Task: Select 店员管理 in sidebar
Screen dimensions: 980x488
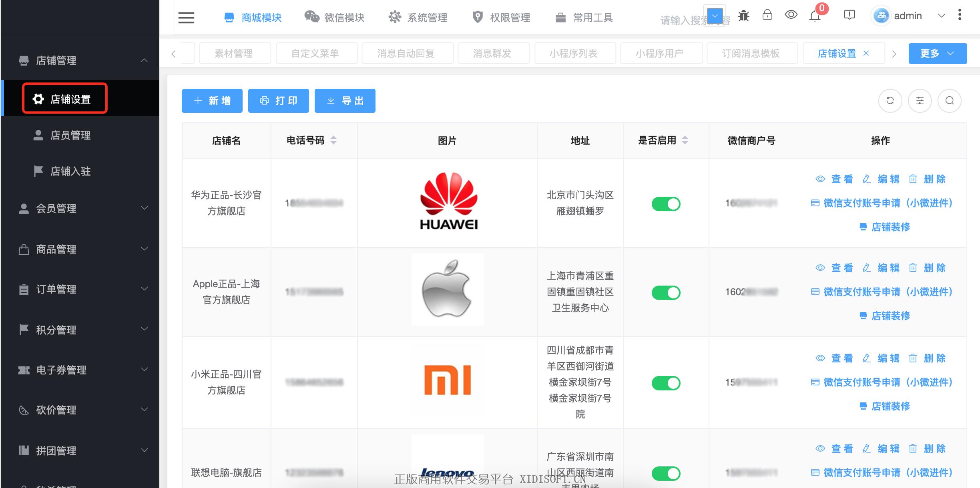Action: (x=80, y=135)
